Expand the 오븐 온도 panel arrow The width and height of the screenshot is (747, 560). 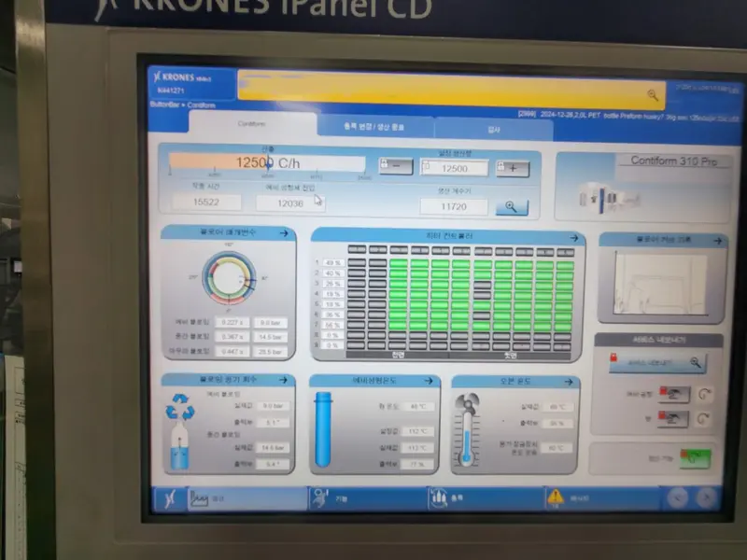pos(569,381)
